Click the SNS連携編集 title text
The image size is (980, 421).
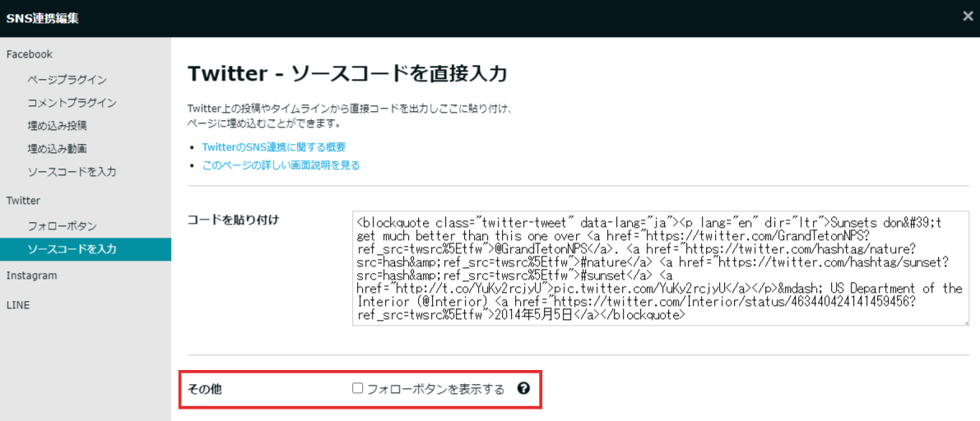pos(42,17)
